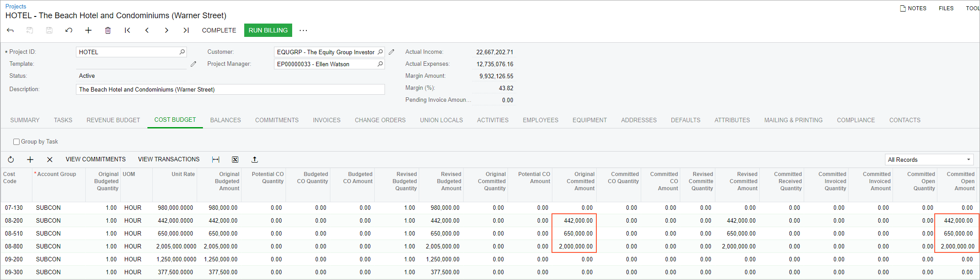
Task: Open the more actions ellipsis menu
Action: 303,30
